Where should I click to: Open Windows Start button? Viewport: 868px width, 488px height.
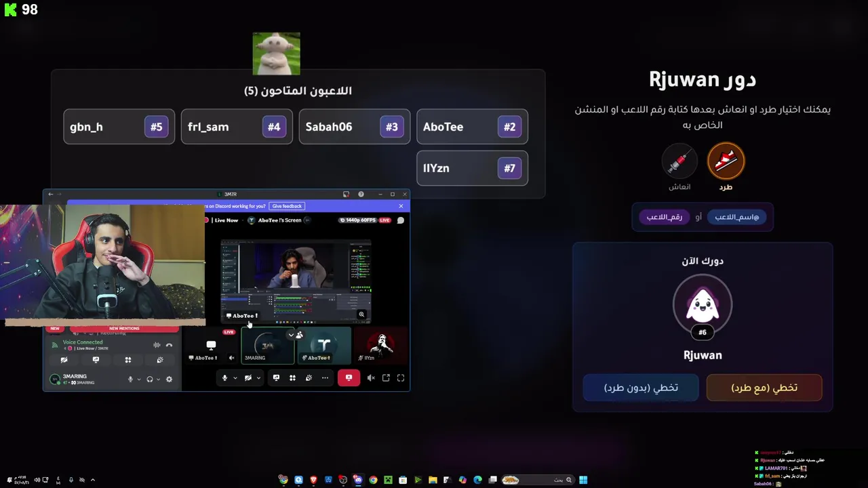583,480
